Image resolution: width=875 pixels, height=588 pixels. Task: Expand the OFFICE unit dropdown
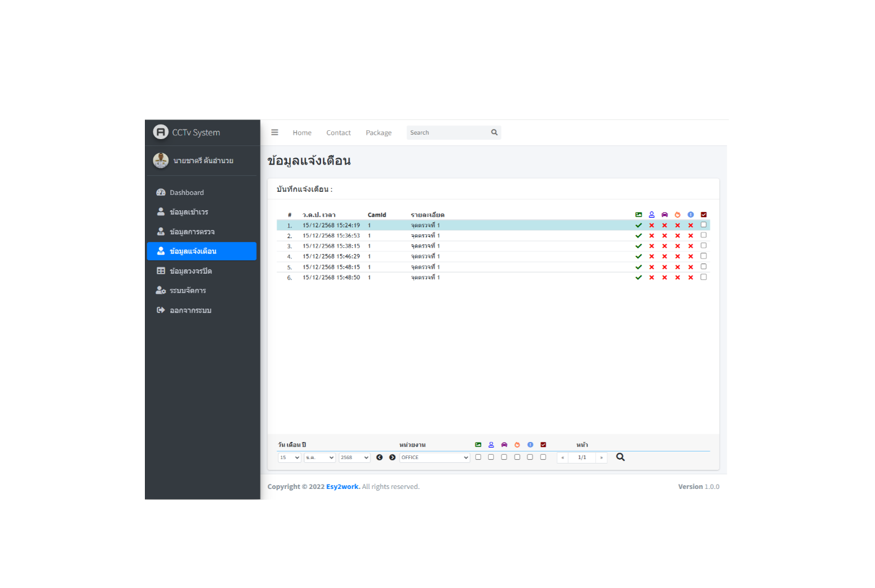[x=435, y=457]
